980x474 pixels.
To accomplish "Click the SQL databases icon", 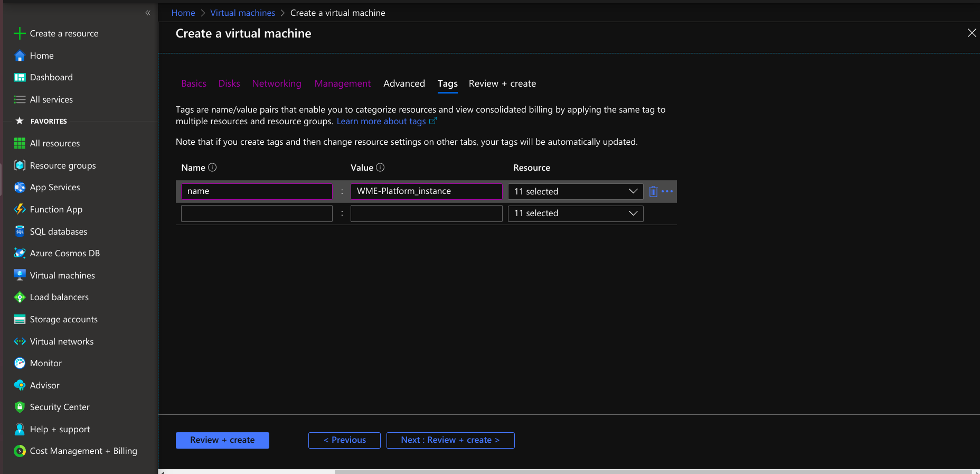I will (x=20, y=231).
